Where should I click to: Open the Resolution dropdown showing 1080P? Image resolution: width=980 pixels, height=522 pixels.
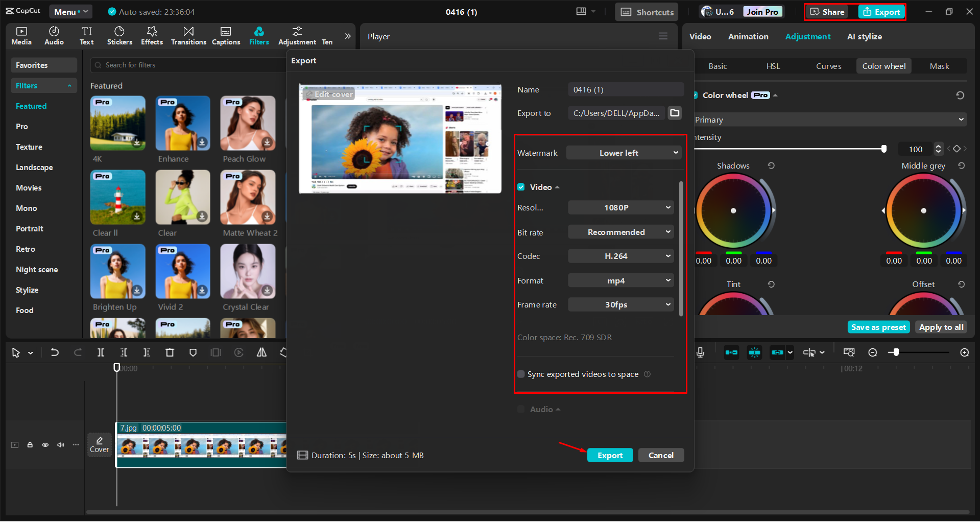[620, 207]
